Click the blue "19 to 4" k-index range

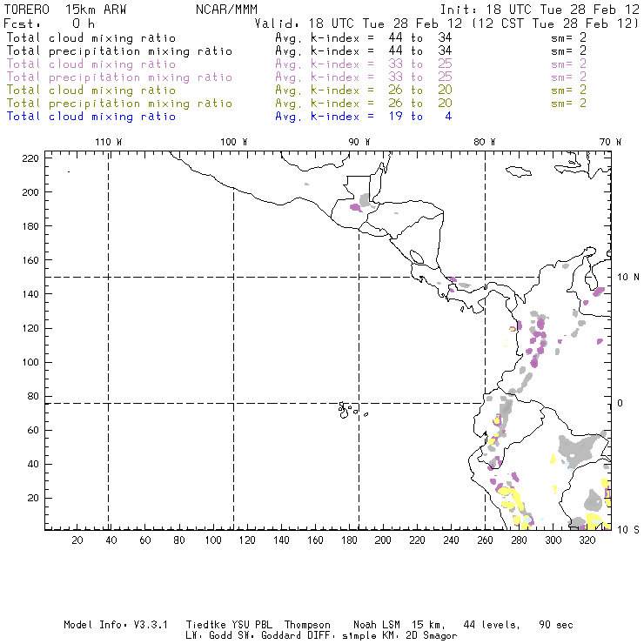click(x=420, y=117)
